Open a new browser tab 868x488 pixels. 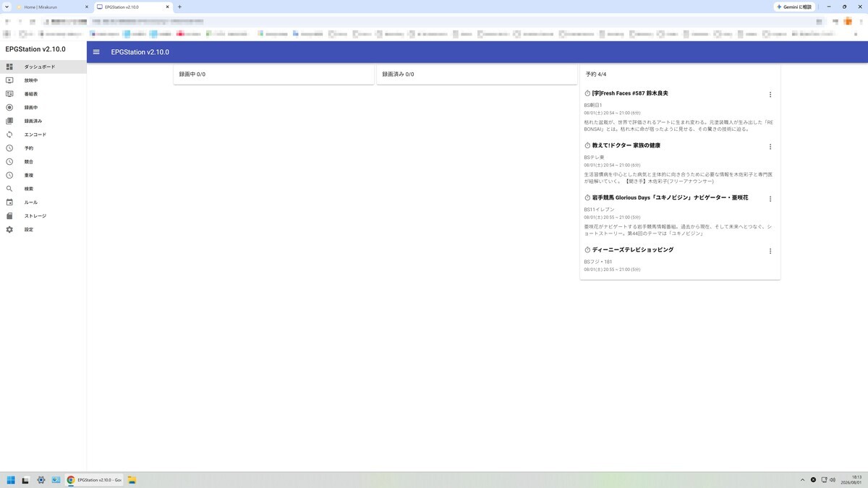coord(179,7)
